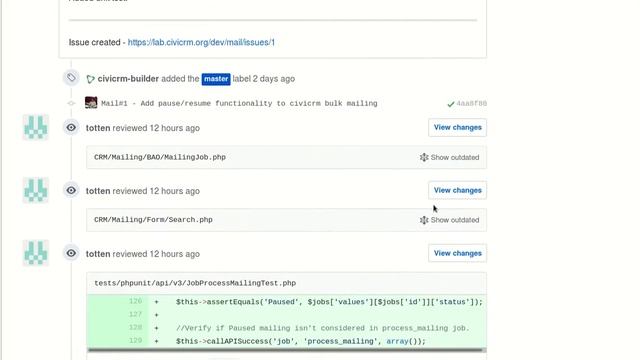Screen dimensions: 640x360
Task: Click line number 126 in the diff
Action: [136, 301]
